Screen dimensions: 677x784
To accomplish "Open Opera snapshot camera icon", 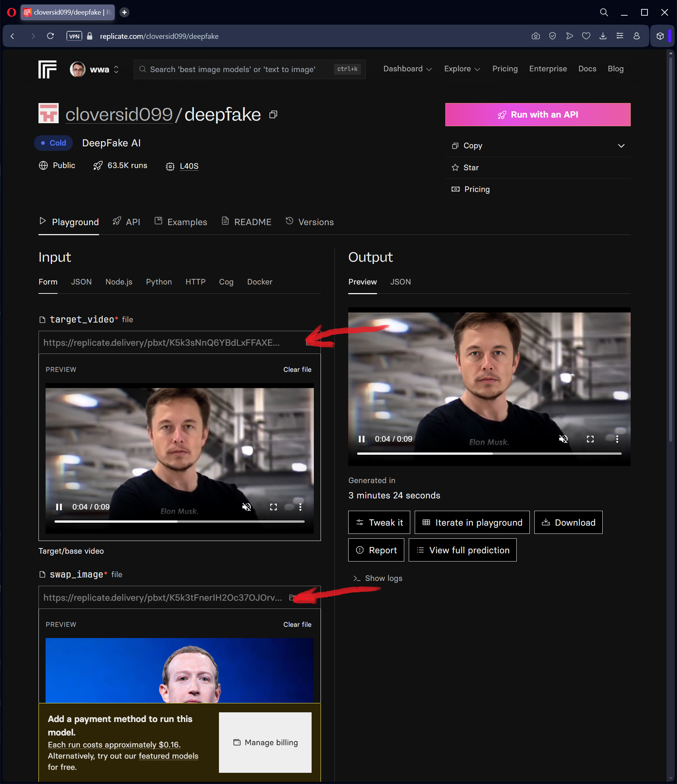I will 535,36.
